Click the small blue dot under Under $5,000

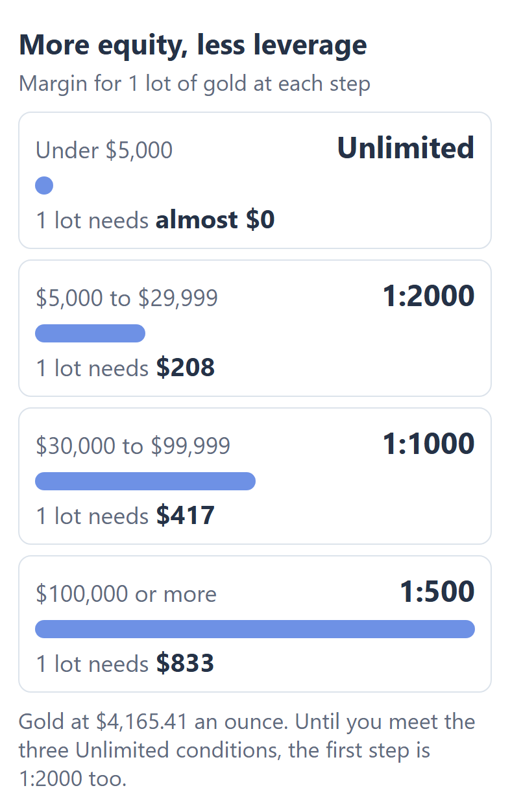[x=44, y=185]
